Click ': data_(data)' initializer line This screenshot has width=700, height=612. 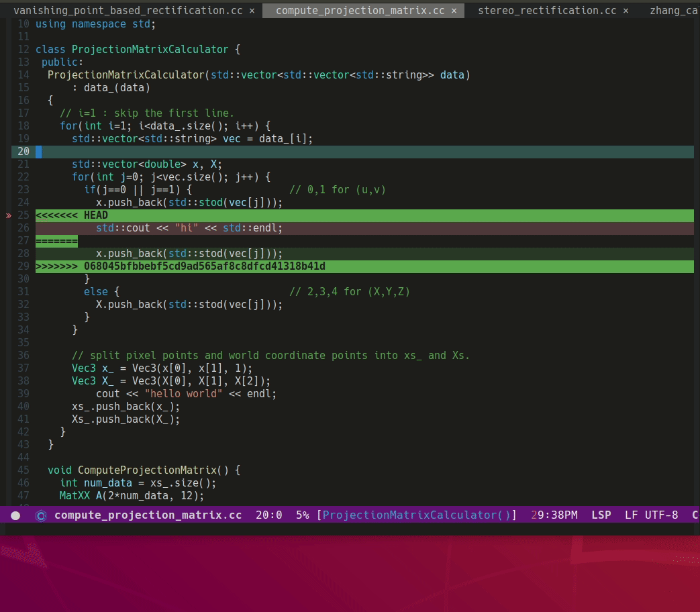coord(111,88)
